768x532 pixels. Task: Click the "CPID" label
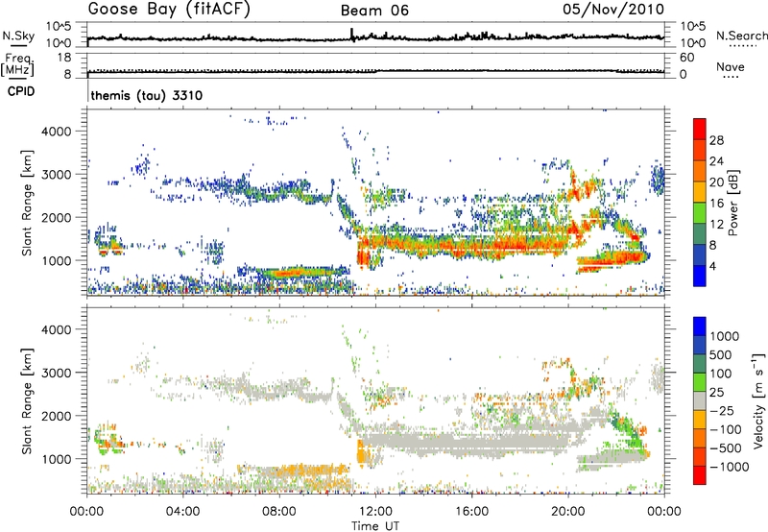click(x=21, y=91)
